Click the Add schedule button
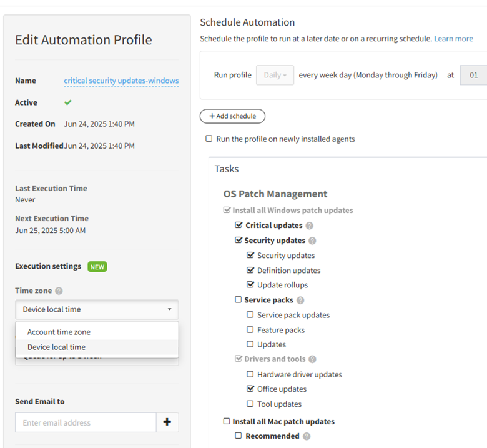The image size is (487, 448). coord(232,116)
